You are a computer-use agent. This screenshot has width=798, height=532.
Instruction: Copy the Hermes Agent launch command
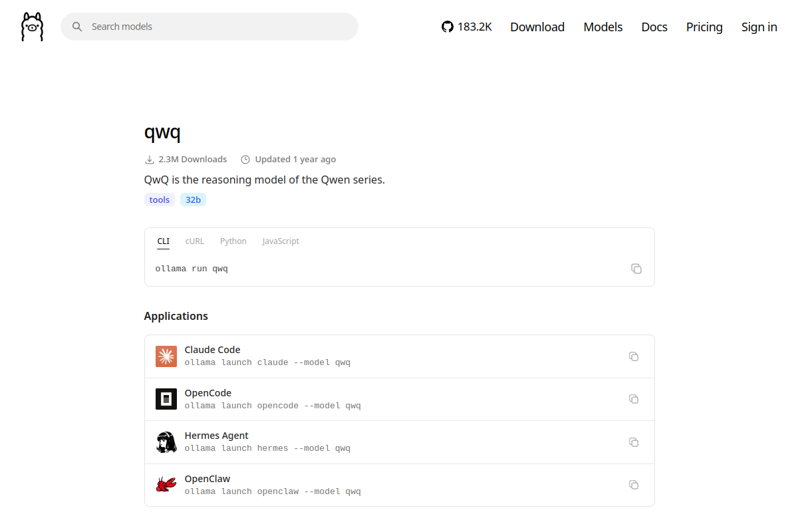point(634,442)
